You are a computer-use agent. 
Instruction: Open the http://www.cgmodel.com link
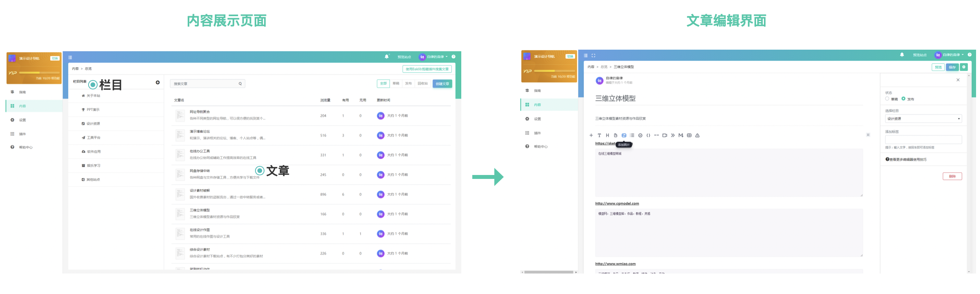[617, 203]
